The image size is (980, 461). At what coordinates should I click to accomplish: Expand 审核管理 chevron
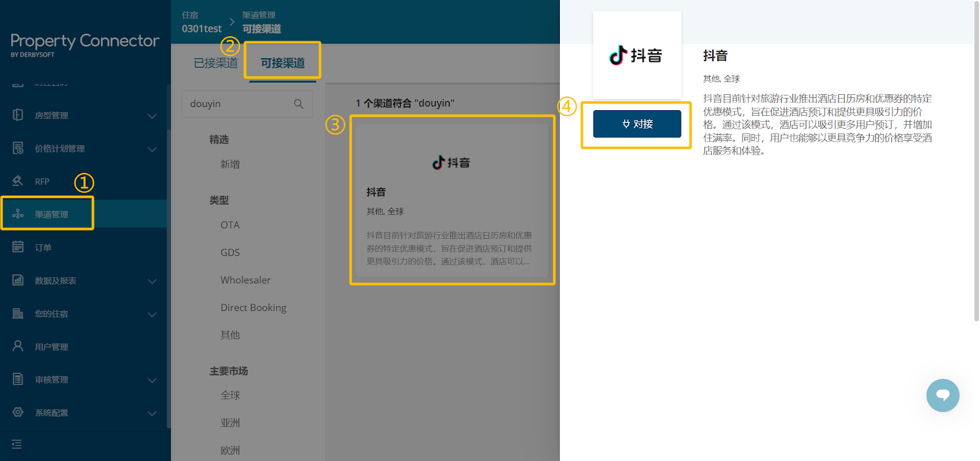152,380
